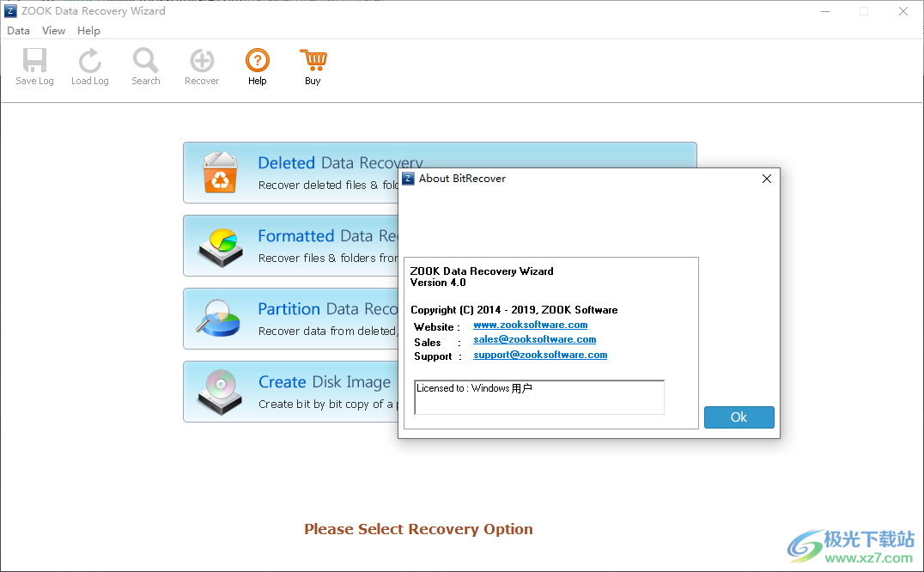Open the Data menu
Screen dimensions: 924x572
click(18, 30)
